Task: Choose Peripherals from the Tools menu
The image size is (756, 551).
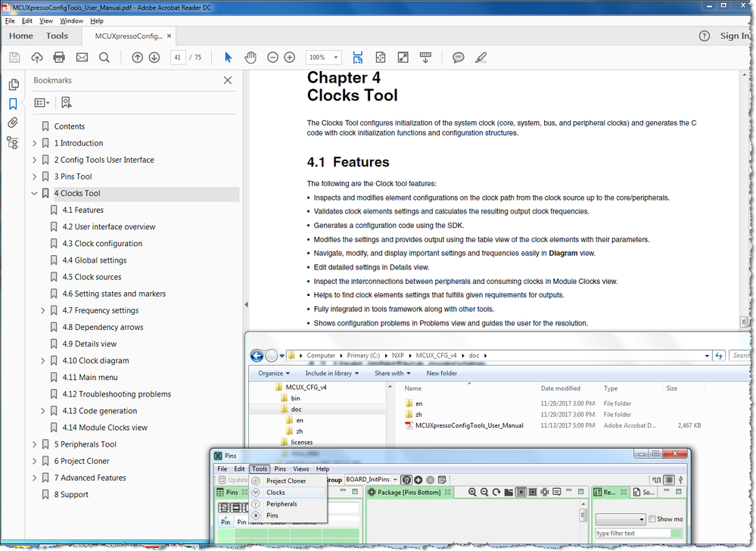Action: pyautogui.click(x=288, y=504)
